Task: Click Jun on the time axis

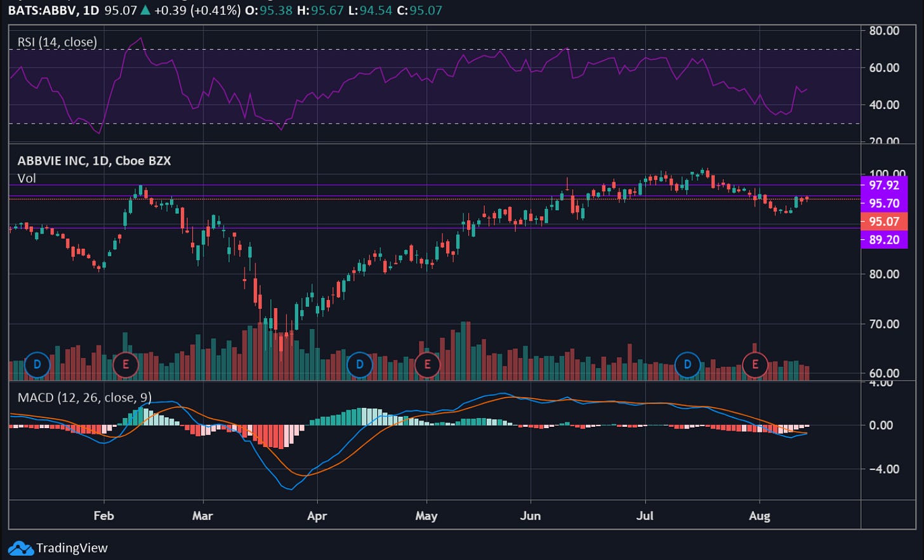Action: pos(531,516)
